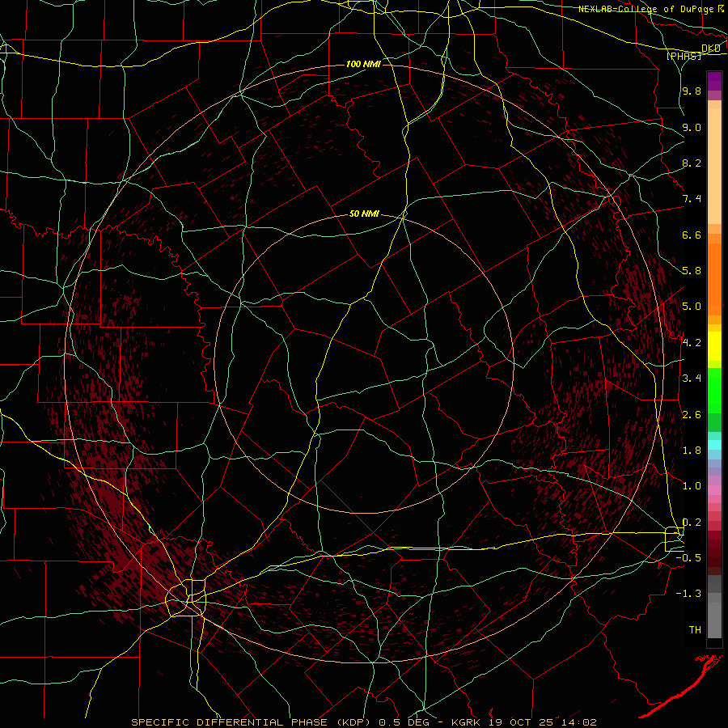Click the 5.8 scale value
Image resolution: width=728 pixels, height=728 pixels.
coord(692,271)
